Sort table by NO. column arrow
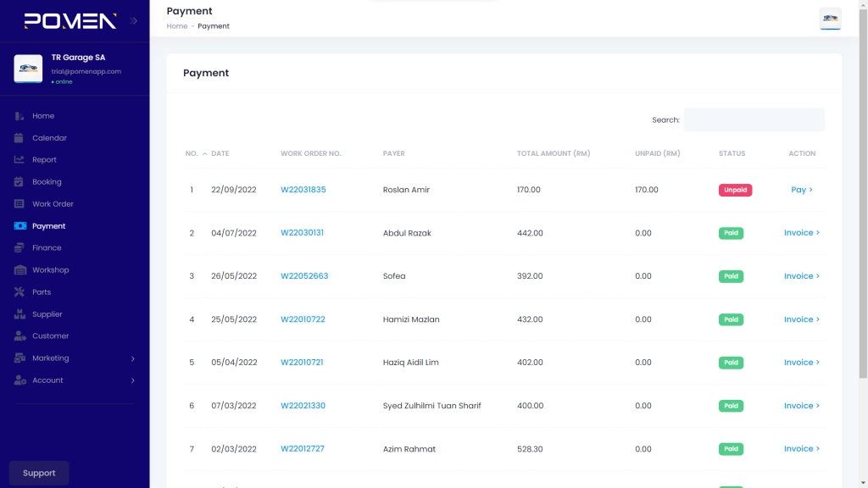The width and height of the screenshot is (868, 488). (x=204, y=154)
